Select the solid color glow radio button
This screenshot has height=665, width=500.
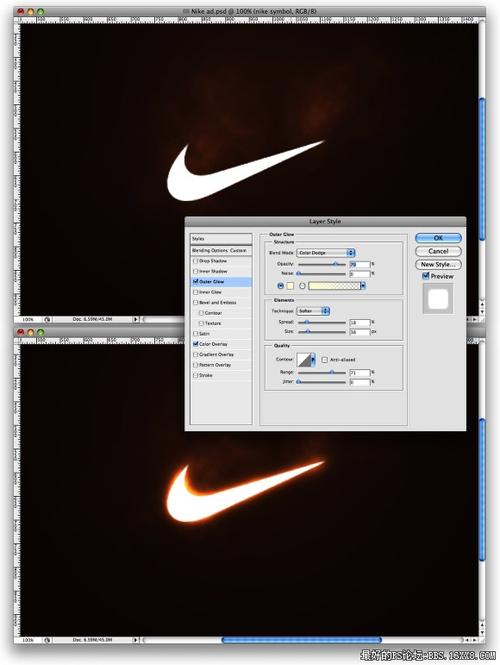coord(280,286)
